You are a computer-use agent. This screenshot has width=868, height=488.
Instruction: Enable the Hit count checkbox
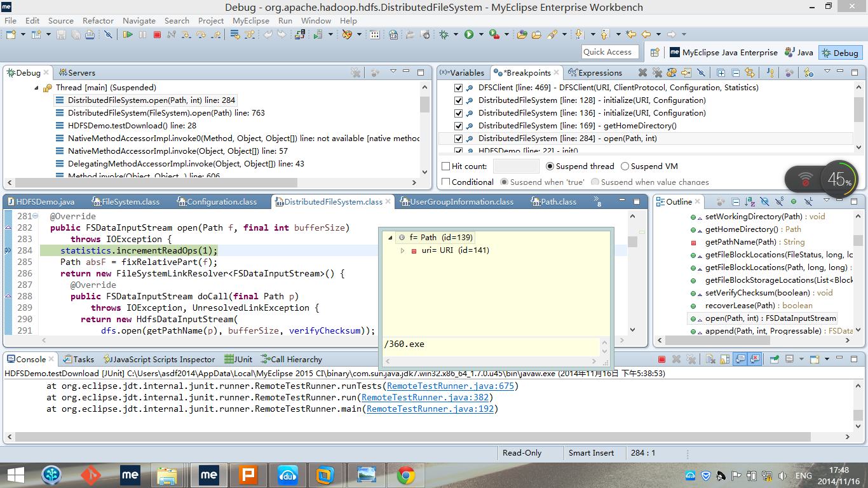point(446,166)
